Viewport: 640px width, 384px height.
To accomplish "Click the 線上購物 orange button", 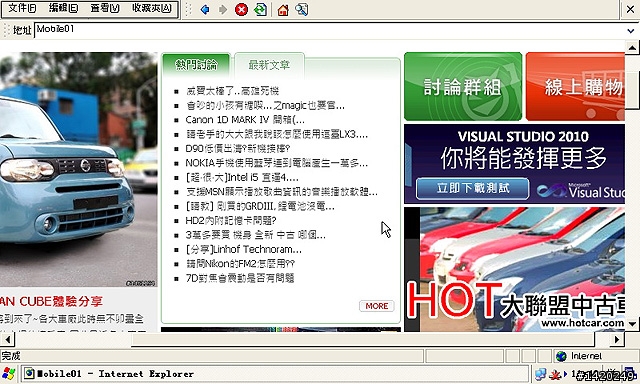I will click(x=575, y=86).
